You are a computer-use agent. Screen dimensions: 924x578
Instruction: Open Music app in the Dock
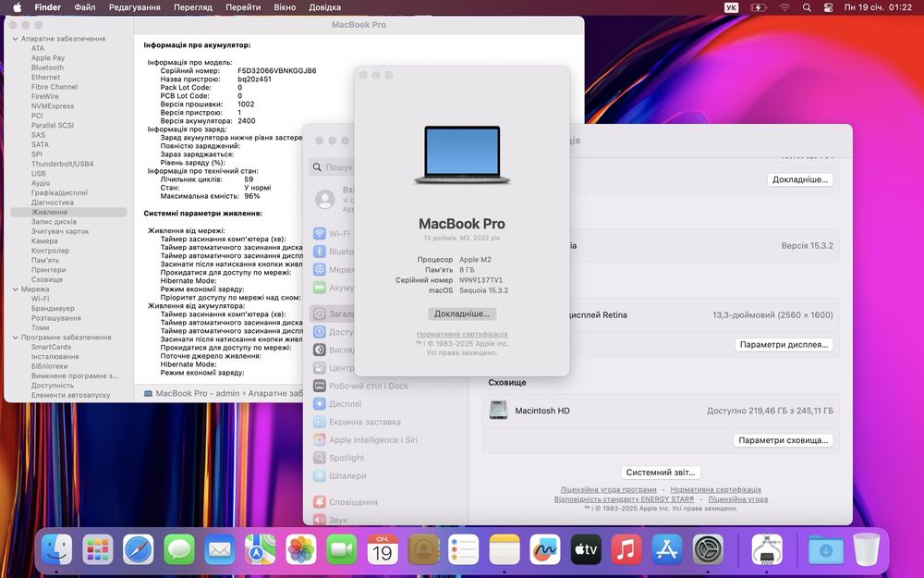[x=626, y=549]
